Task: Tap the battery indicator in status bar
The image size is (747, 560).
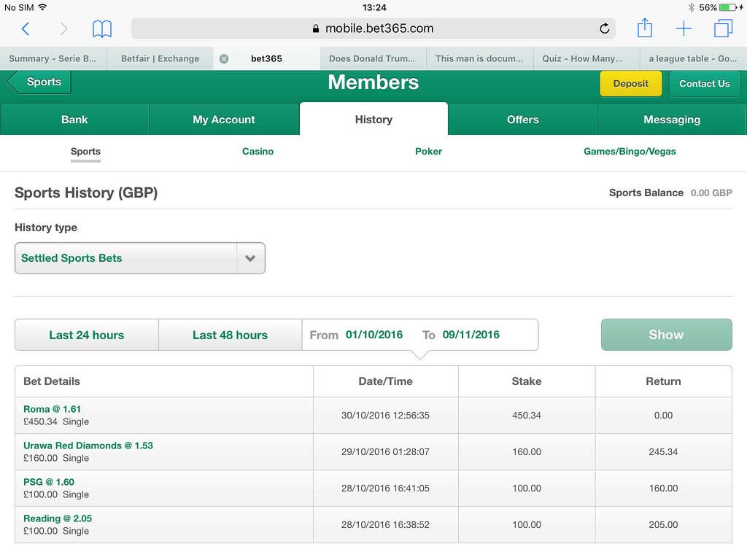Action: [x=727, y=7]
